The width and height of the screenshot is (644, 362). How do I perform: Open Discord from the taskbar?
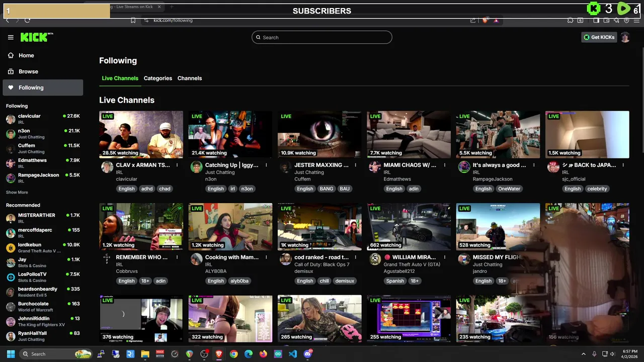(308, 354)
